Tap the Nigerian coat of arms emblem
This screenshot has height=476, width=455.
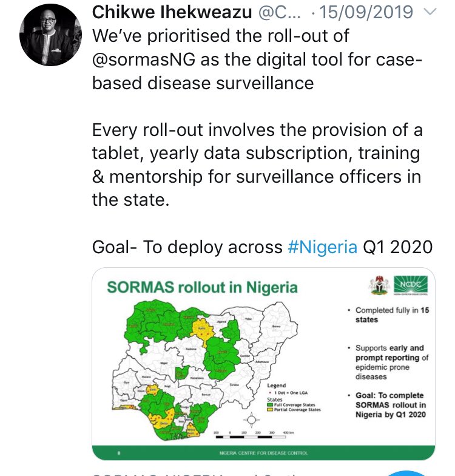tap(380, 285)
